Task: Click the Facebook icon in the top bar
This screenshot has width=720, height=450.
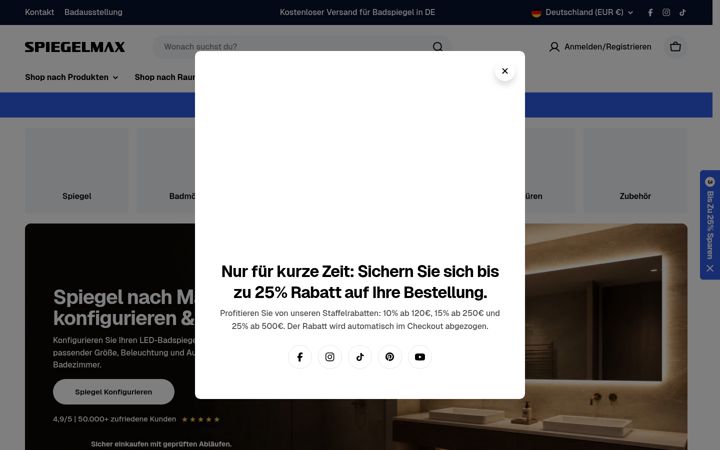Action: [650, 12]
